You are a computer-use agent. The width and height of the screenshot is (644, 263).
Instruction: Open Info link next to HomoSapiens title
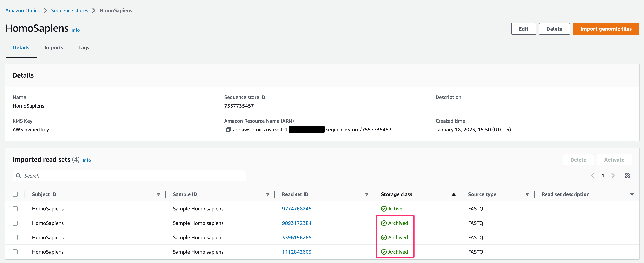(x=75, y=30)
